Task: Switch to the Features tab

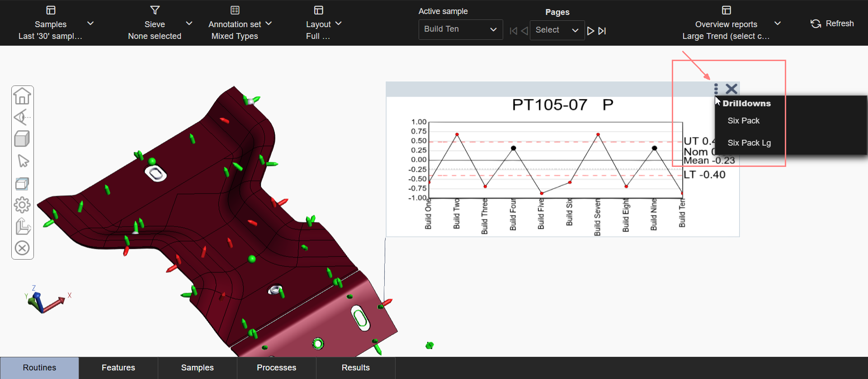Action: tap(118, 368)
